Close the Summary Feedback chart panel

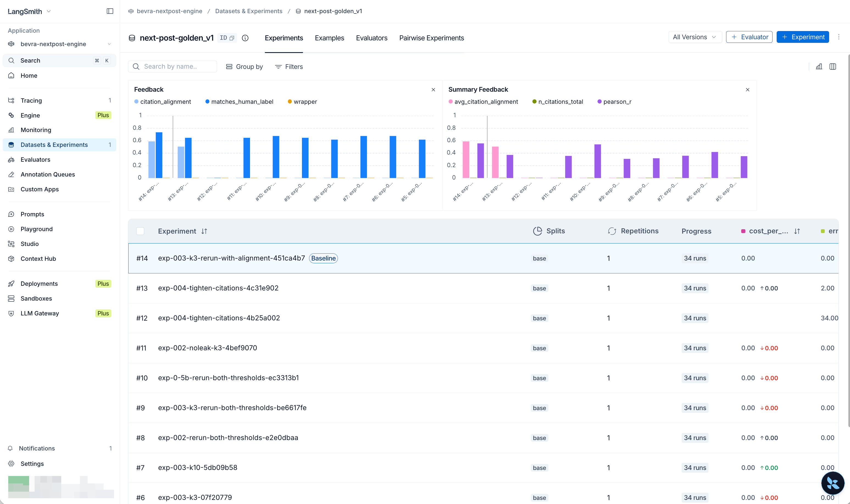click(748, 90)
